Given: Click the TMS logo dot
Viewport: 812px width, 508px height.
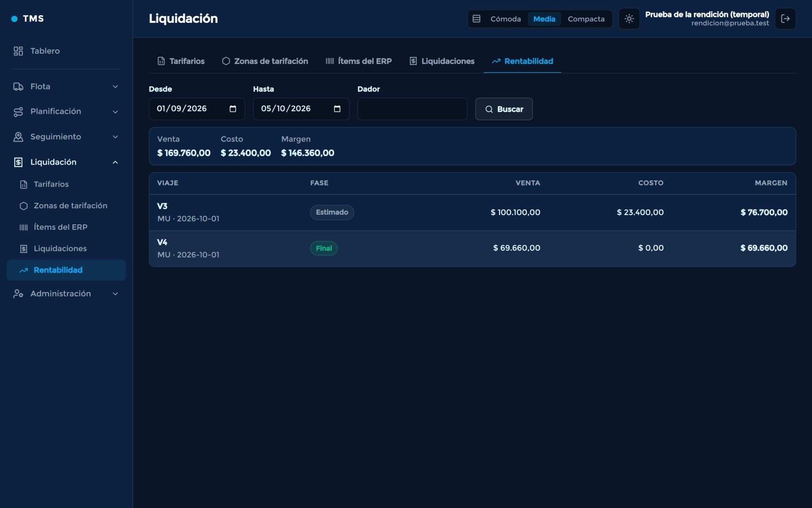Looking at the screenshot, I should [14, 19].
